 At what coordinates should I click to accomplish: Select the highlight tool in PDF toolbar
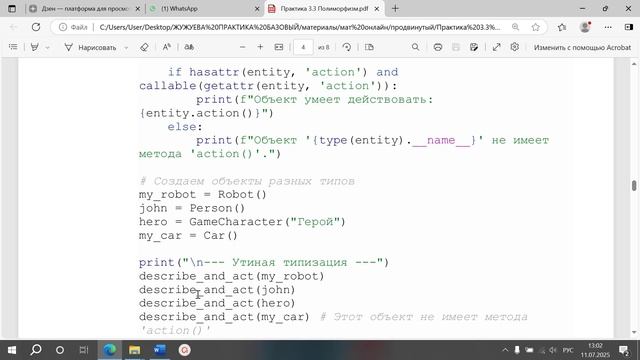35,47
